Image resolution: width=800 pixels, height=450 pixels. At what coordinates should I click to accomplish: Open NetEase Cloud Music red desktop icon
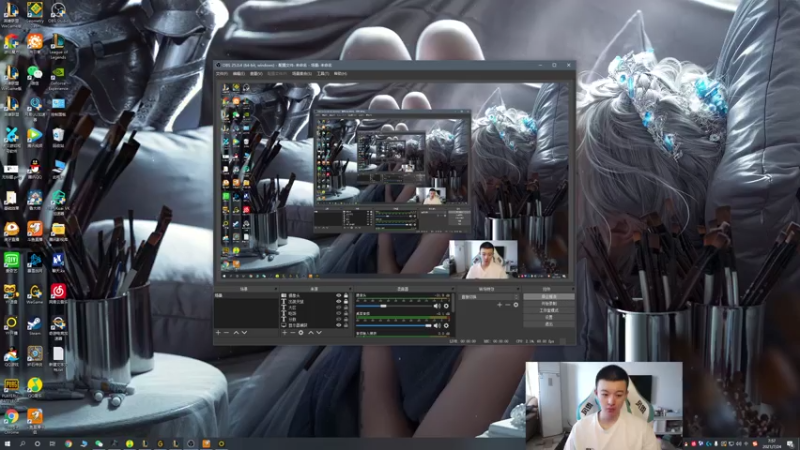click(x=58, y=294)
